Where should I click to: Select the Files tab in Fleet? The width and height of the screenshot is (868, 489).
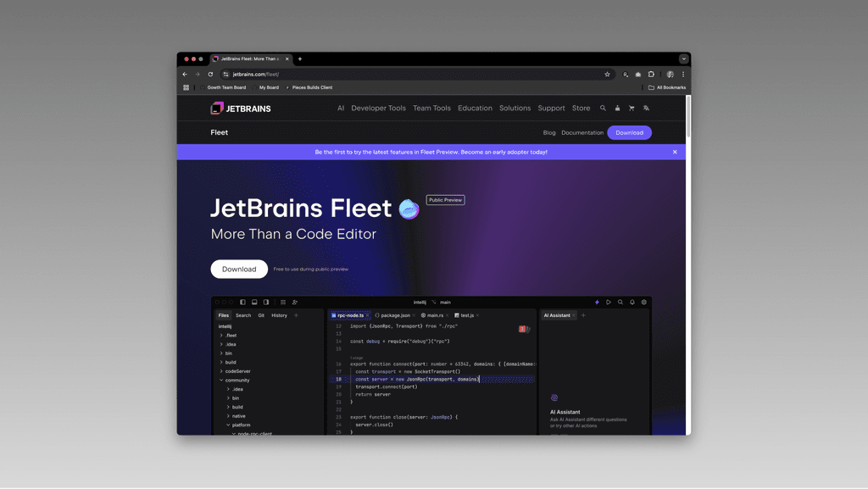(x=224, y=315)
